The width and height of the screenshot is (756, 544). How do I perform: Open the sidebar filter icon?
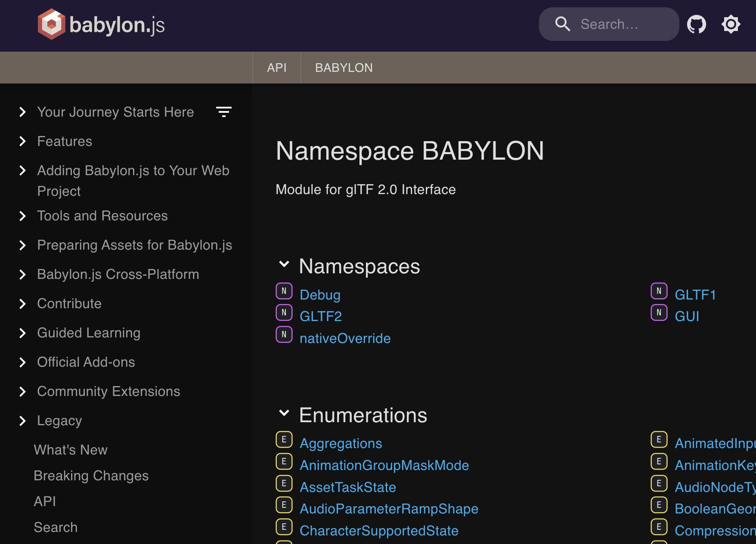coord(223,112)
